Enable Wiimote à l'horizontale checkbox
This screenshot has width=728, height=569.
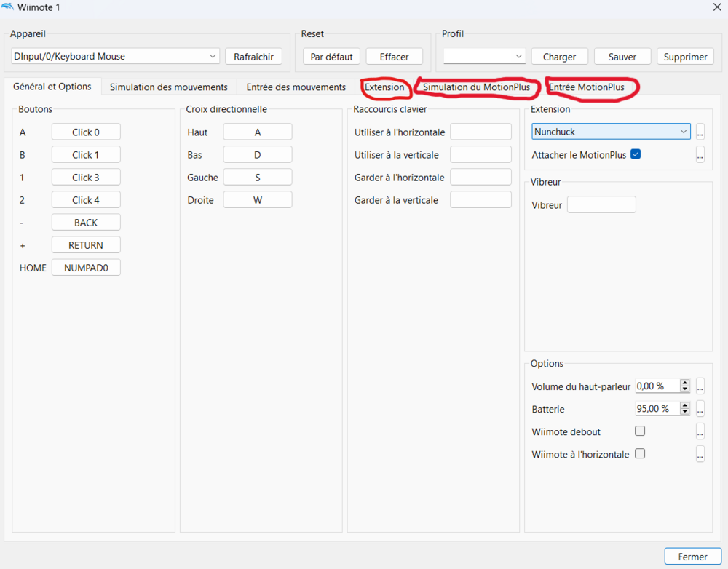click(x=640, y=453)
